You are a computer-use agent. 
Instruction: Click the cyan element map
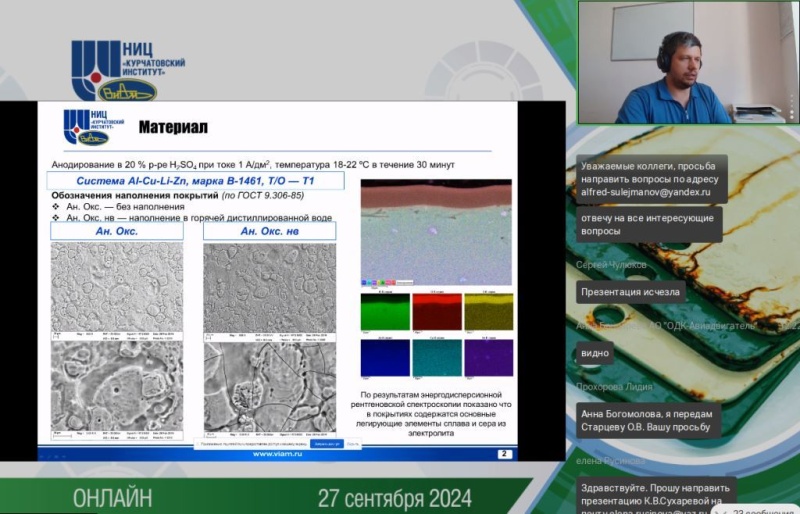click(437, 358)
